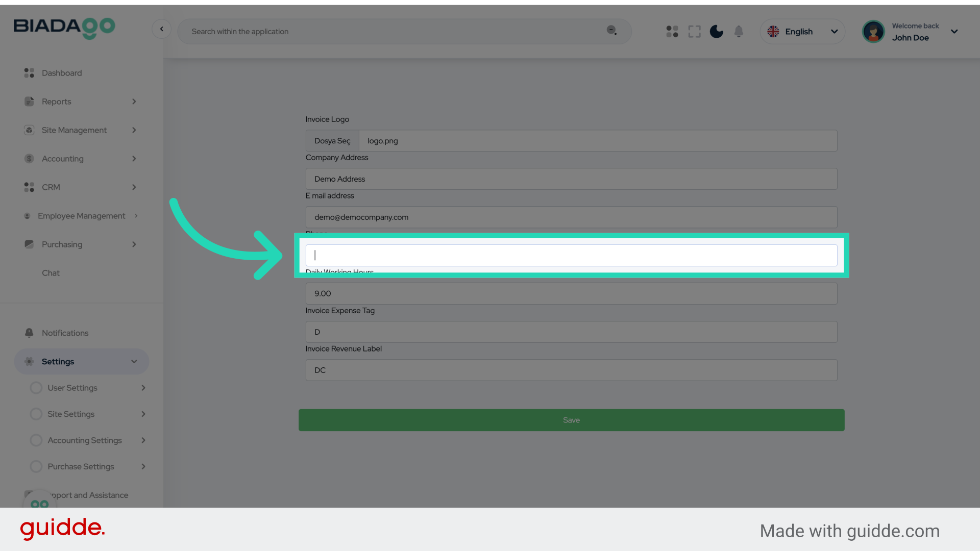Select User Settings radio circle

[36, 388]
